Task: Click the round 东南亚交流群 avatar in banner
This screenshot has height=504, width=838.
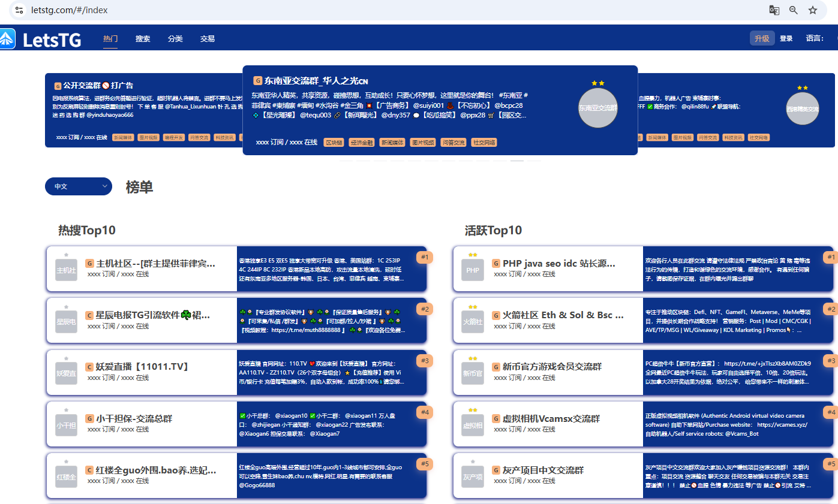Action: click(598, 108)
